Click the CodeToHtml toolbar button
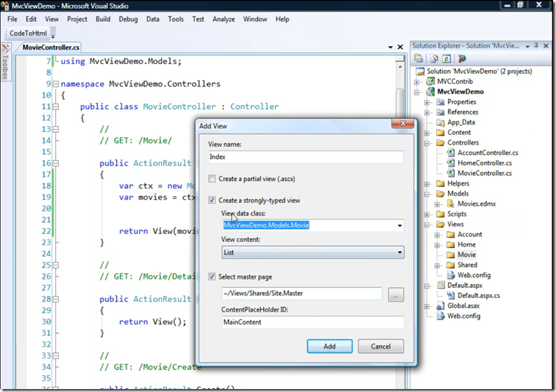Viewport: 556px width, 392px height. tap(28, 33)
